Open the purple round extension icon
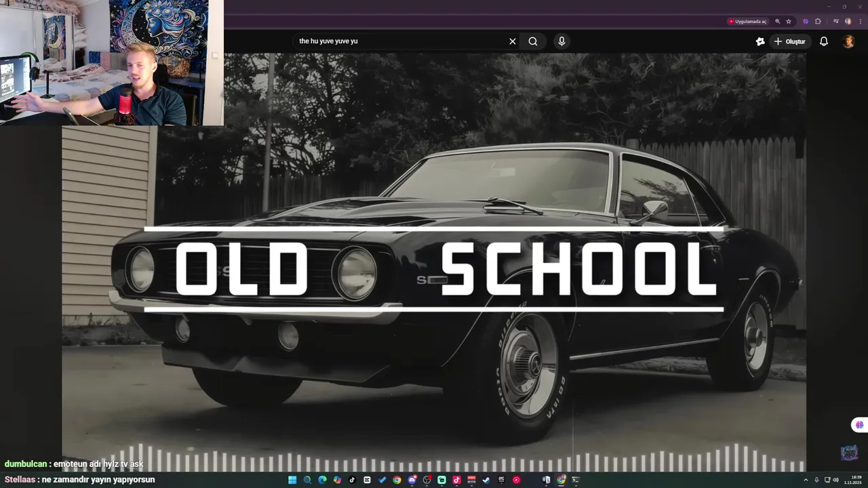868x488 pixels. tap(806, 22)
